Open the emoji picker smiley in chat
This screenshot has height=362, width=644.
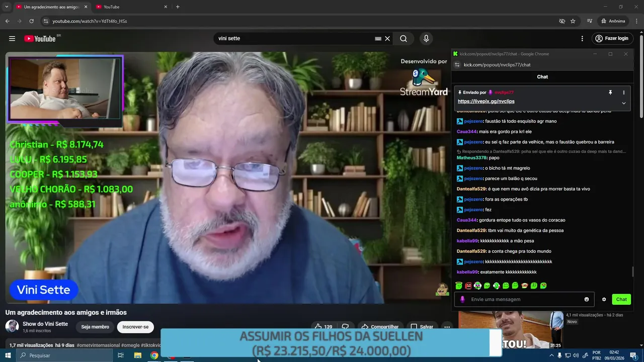click(587, 299)
